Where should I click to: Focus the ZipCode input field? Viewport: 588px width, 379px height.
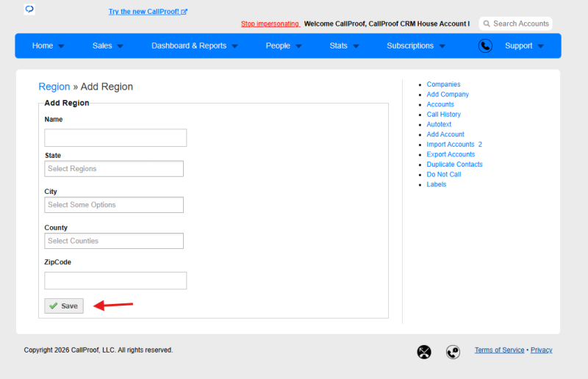pyautogui.click(x=115, y=281)
